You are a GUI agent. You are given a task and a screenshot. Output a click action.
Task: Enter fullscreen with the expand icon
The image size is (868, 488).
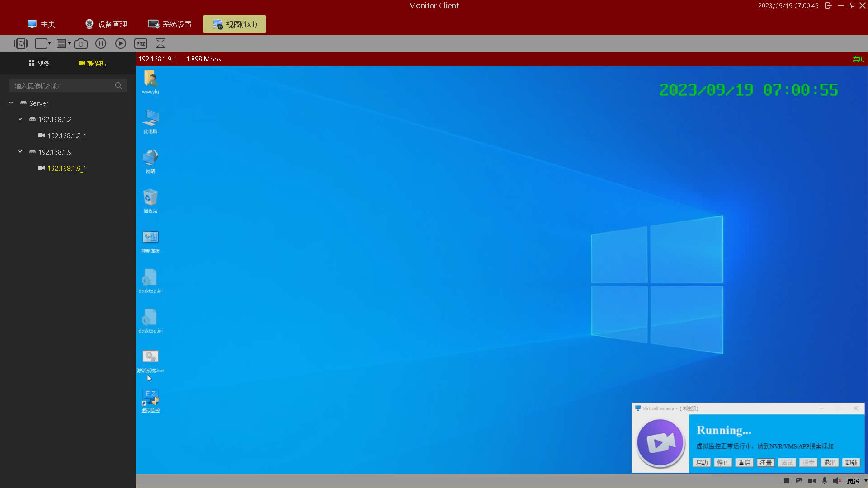pos(160,43)
